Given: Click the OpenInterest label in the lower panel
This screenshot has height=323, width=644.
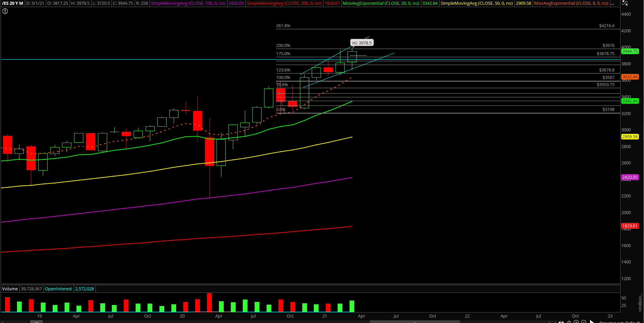Looking at the screenshot, I should [58, 289].
